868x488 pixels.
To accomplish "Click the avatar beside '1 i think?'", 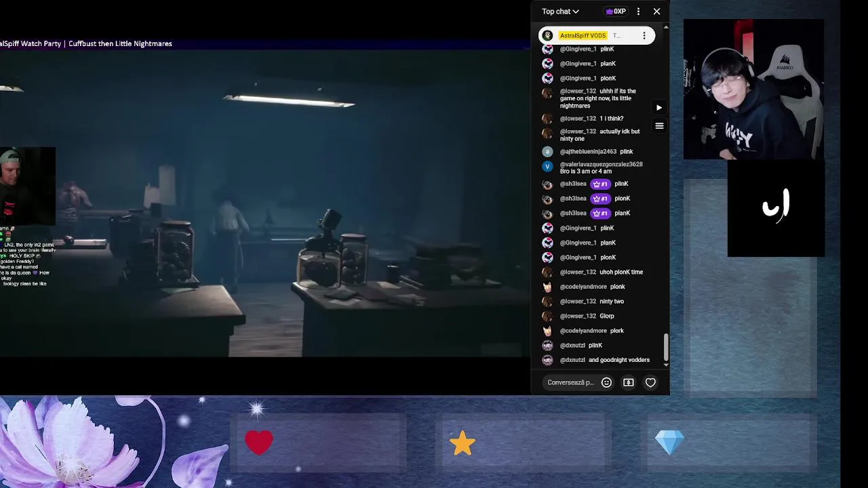I will pyautogui.click(x=548, y=119).
